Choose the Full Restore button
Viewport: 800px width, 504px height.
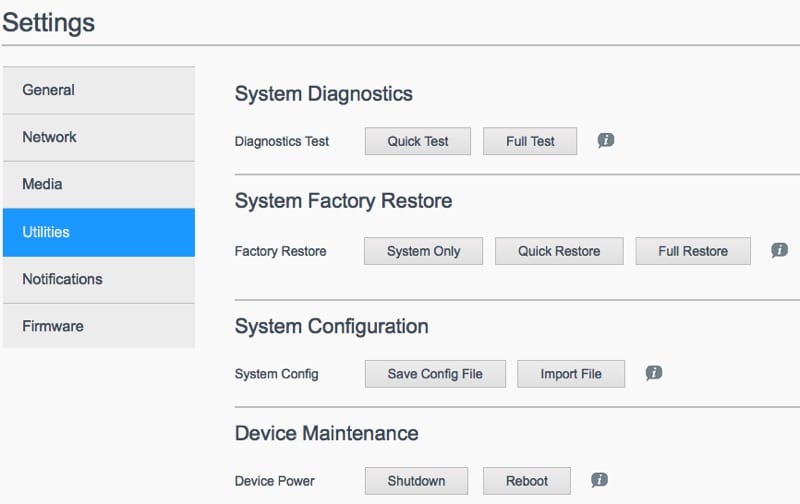point(693,251)
